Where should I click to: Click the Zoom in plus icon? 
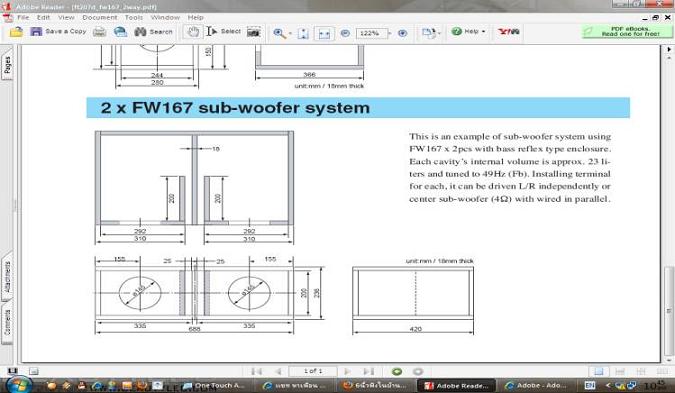coord(402,33)
